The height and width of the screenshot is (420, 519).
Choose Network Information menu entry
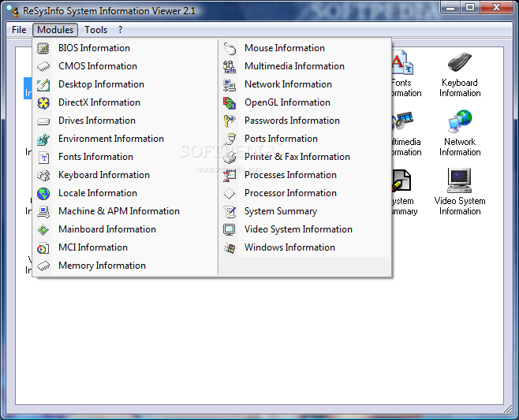click(304, 84)
